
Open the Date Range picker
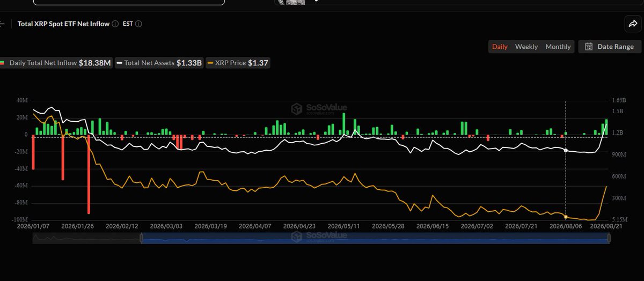609,47
